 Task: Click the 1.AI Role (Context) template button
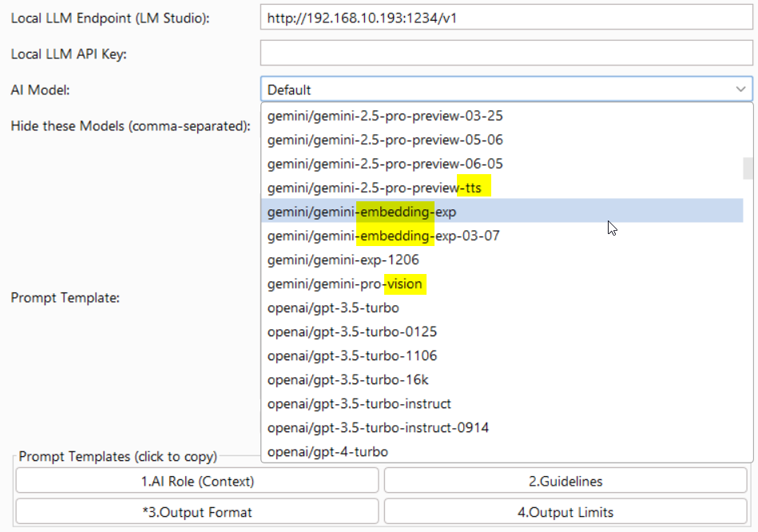click(x=197, y=481)
